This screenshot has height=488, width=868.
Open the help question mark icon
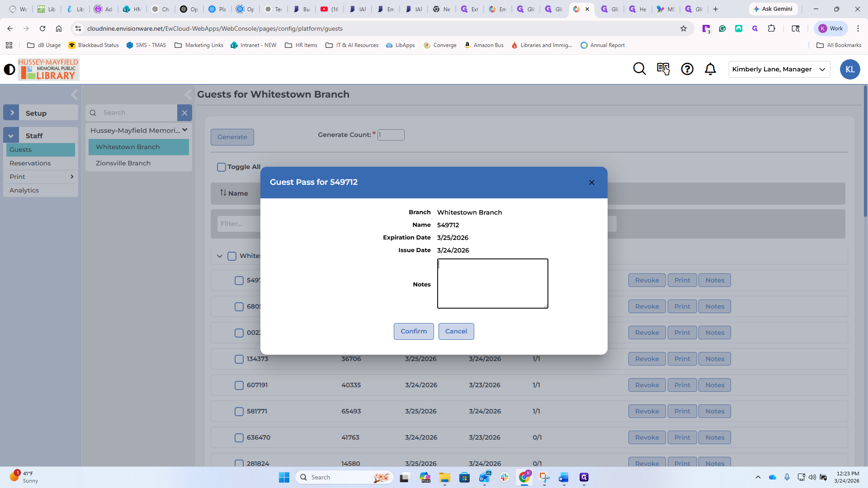point(687,69)
